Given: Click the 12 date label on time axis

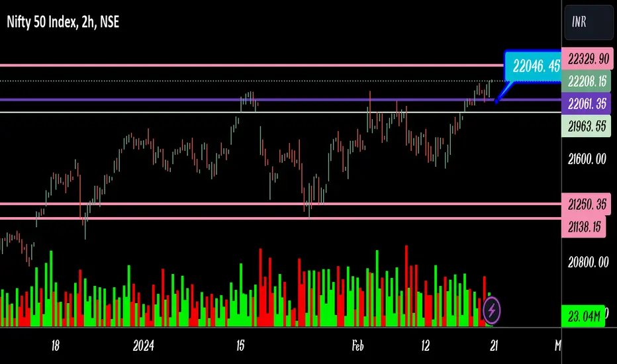Looking at the screenshot, I should point(426,346).
